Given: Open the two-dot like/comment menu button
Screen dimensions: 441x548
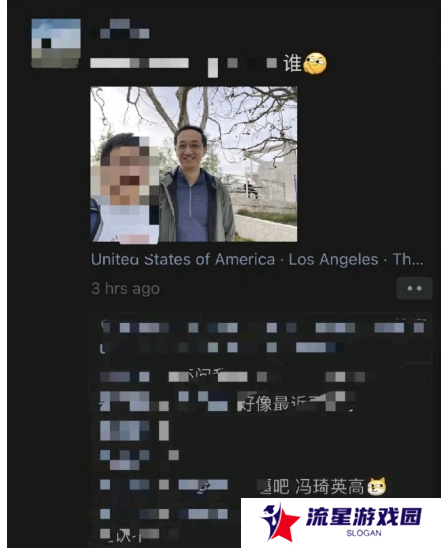Looking at the screenshot, I should [414, 288].
